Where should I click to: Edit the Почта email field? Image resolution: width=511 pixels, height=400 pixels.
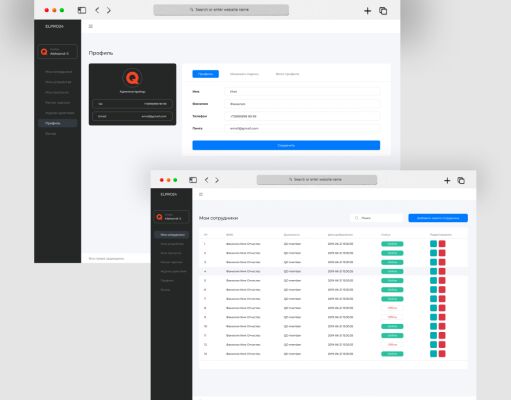(x=302, y=128)
